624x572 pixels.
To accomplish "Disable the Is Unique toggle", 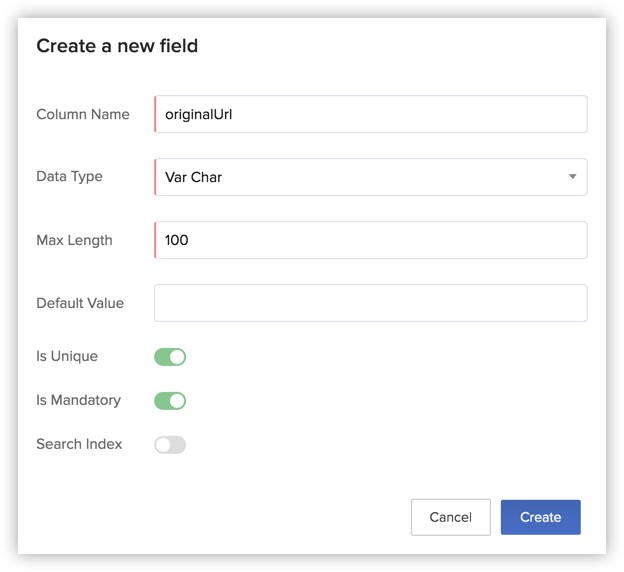I will 170,357.
